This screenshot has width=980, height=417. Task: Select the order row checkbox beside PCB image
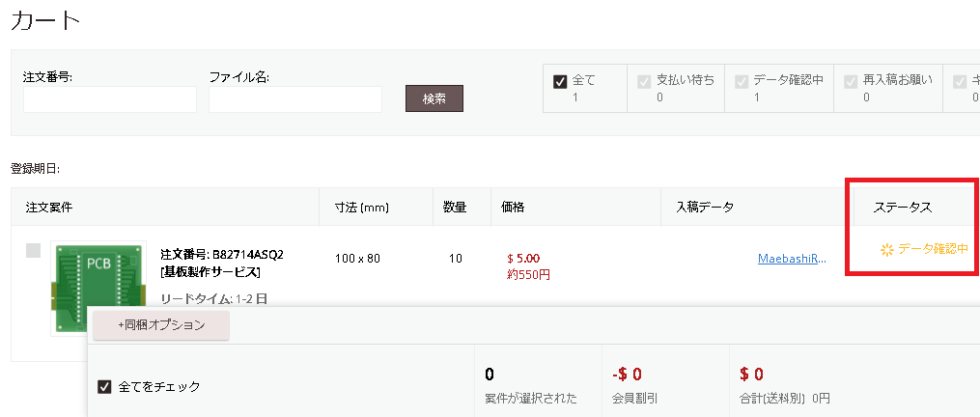click(33, 251)
